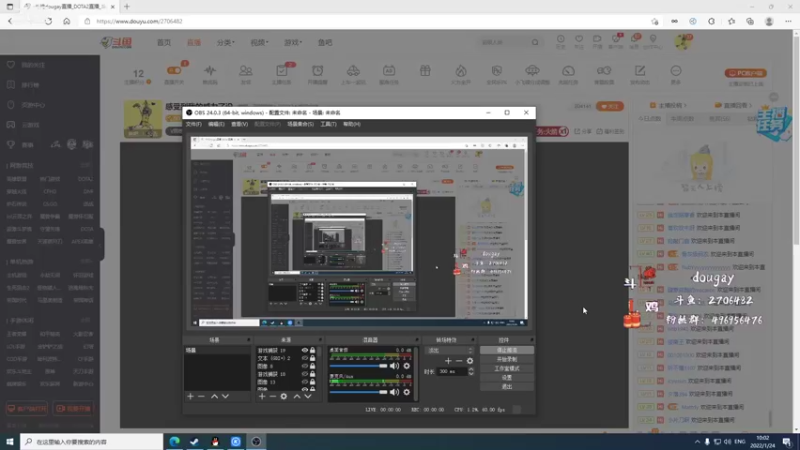Open source properties gear in Sources panel
800x450 pixels.
284,396
